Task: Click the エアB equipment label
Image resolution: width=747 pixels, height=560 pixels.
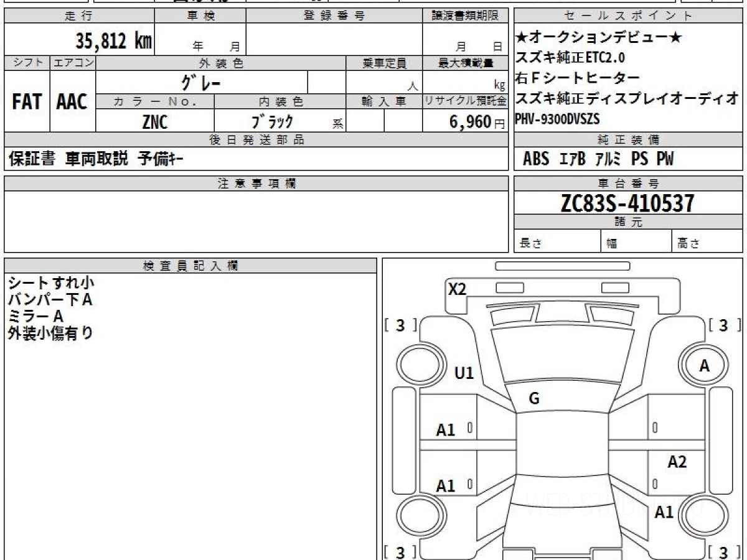Action: pyautogui.click(x=572, y=159)
